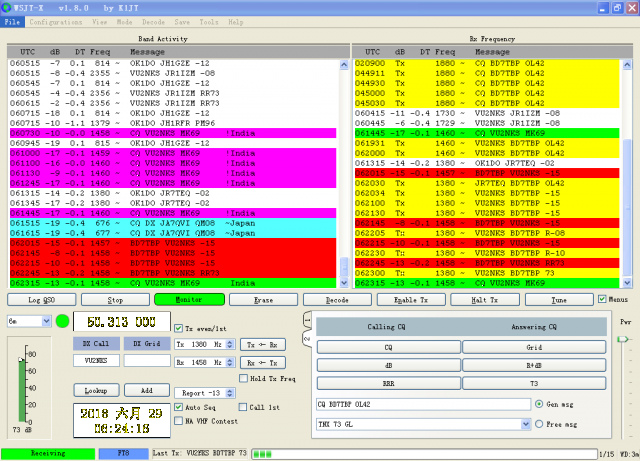640x461 pixels.
Task: Expand the TNX 73 GL free message dropdown
Action: pyautogui.click(x=525, y=424)
